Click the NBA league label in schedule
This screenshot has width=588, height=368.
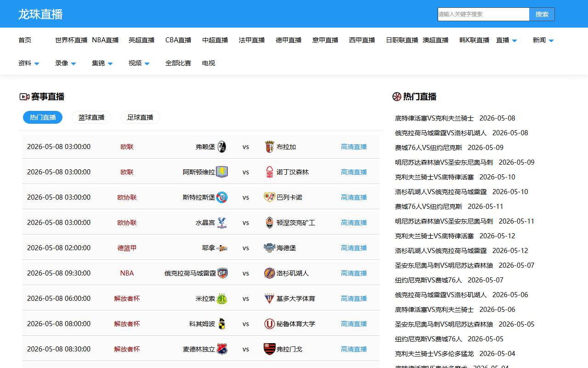click(x=127, y=273)
